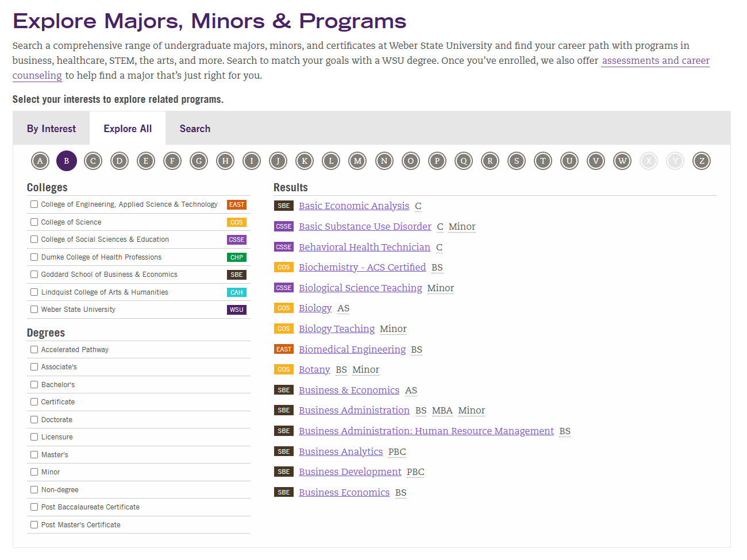The image size is (747, 560).
Task: Follow the assessments and career counseling link
Action: (x=656, y=60)
